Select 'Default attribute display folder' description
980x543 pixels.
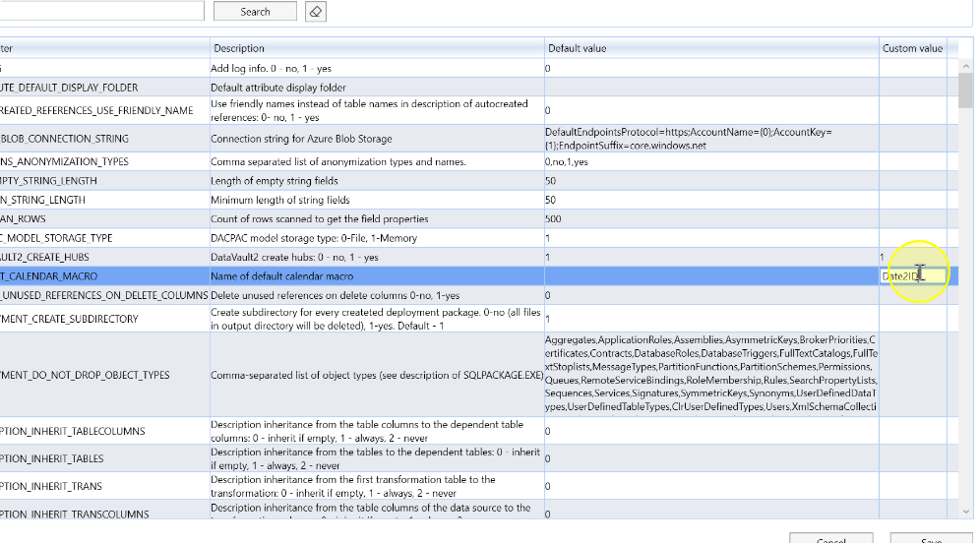(x=278, y=88)
